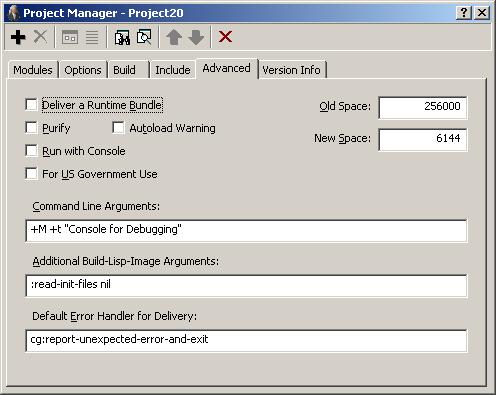Viewport: 496px width, 395px height.
Task: Go to the Build tab
Action: tap(128, 70)
